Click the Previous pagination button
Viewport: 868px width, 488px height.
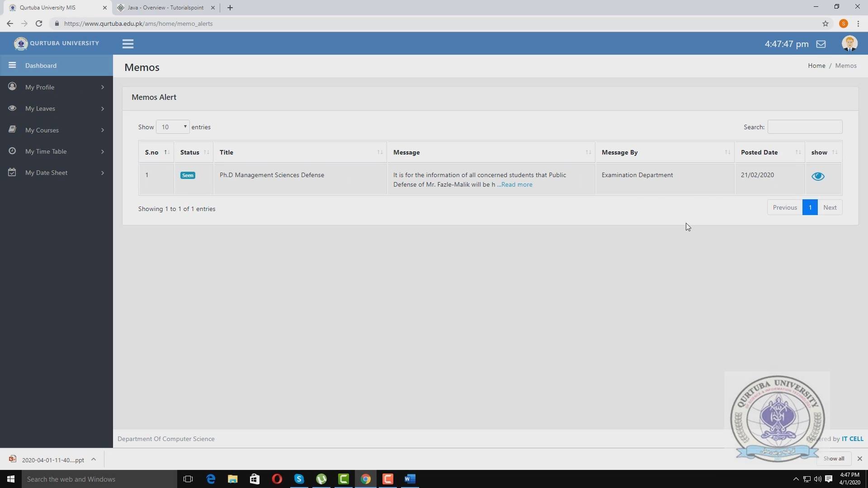[785, 207]
